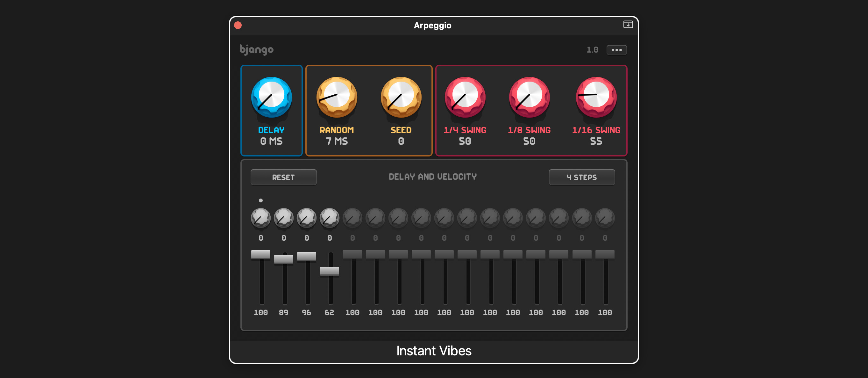868x378 pixels.
Task: Click the 'Instant Vibes' caption
Action: coord(434,351)
